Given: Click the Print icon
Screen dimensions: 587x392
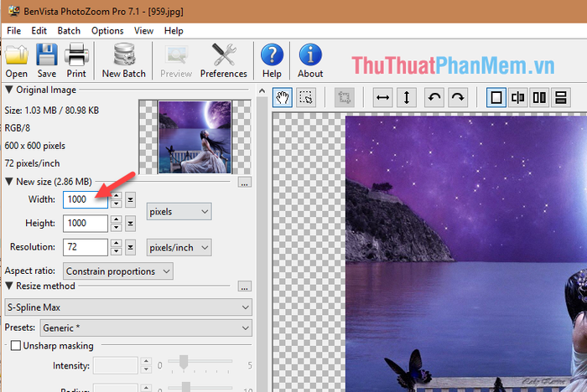Looking at the screenshot, I should pos(76,59).
